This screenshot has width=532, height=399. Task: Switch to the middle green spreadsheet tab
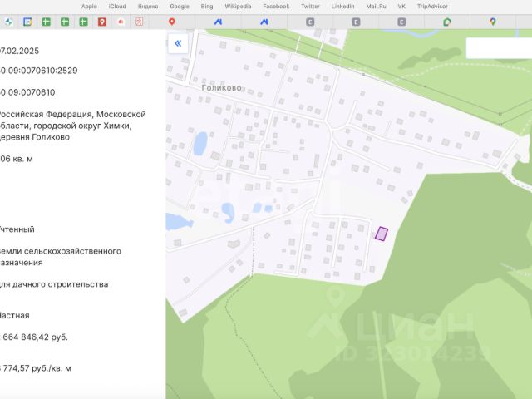[65, 22]
